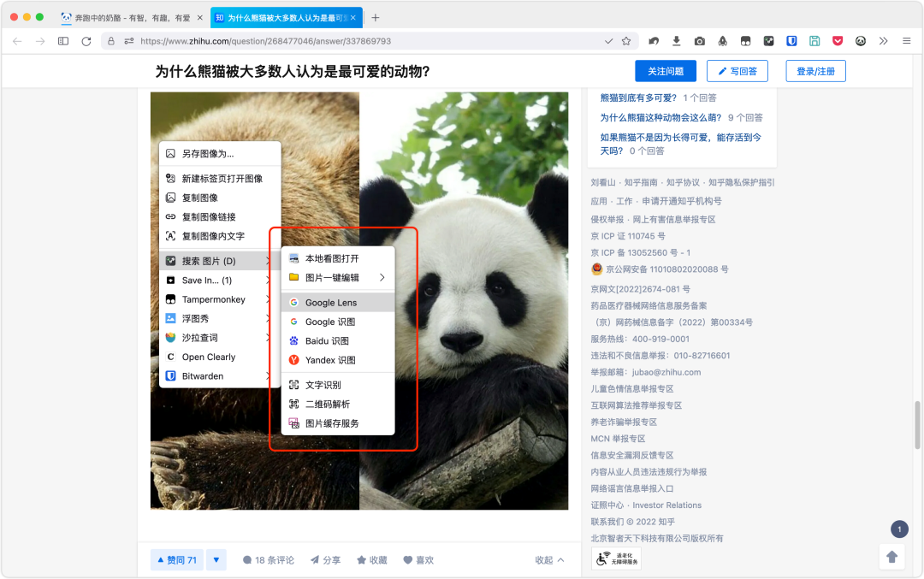Click the back-to-top arrow button
924x579 pixels.
pyautogui.click(x=891, y=557)
